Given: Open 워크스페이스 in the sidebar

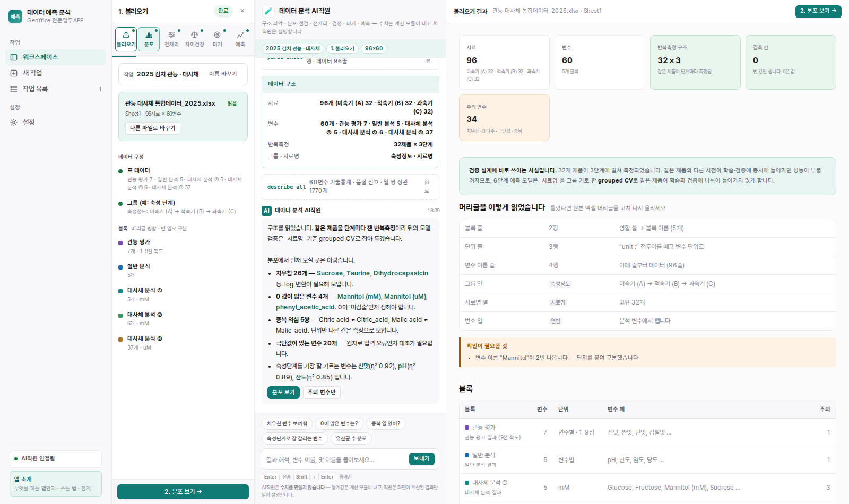Looking at the screenshot, I should [56, 57].
